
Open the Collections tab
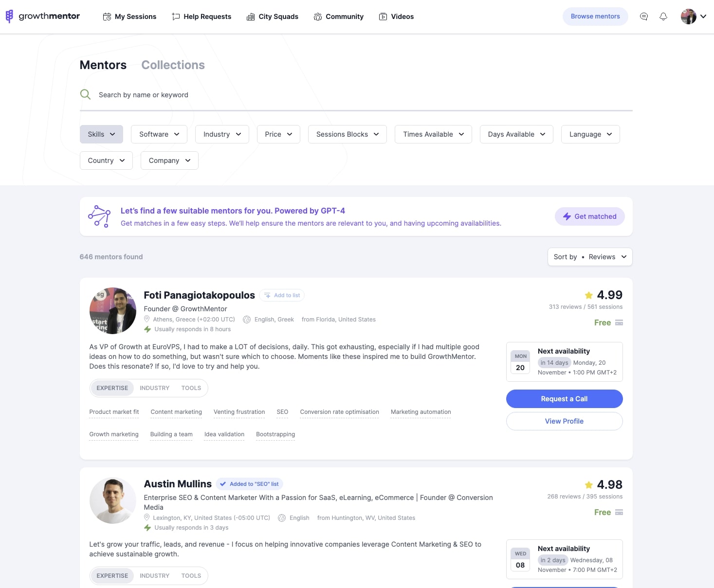click(173, 65)
